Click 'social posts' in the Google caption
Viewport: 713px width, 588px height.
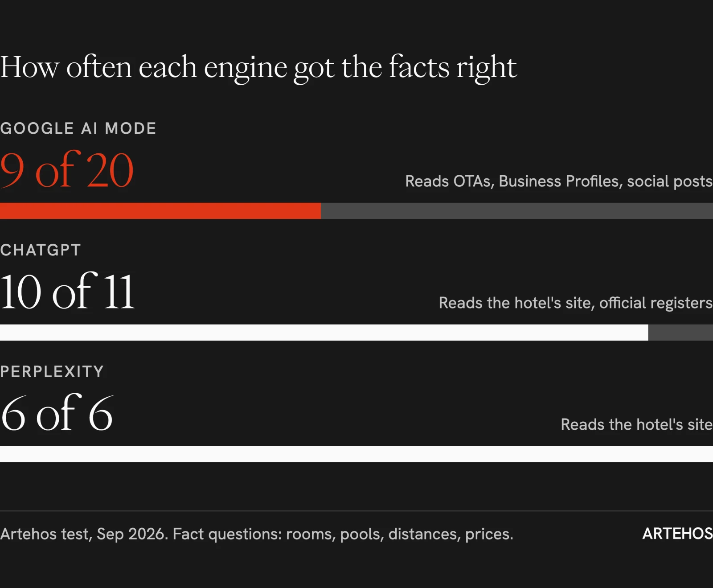tap(670, 181)
